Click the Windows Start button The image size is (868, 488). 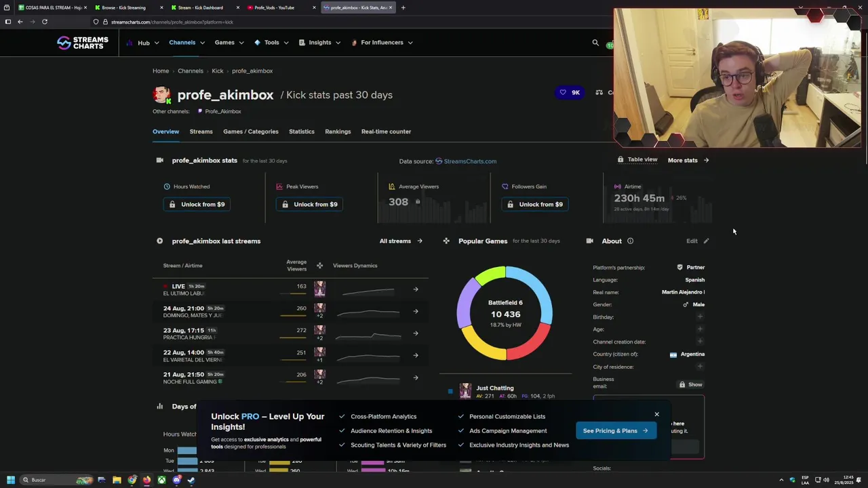[10, 480]
